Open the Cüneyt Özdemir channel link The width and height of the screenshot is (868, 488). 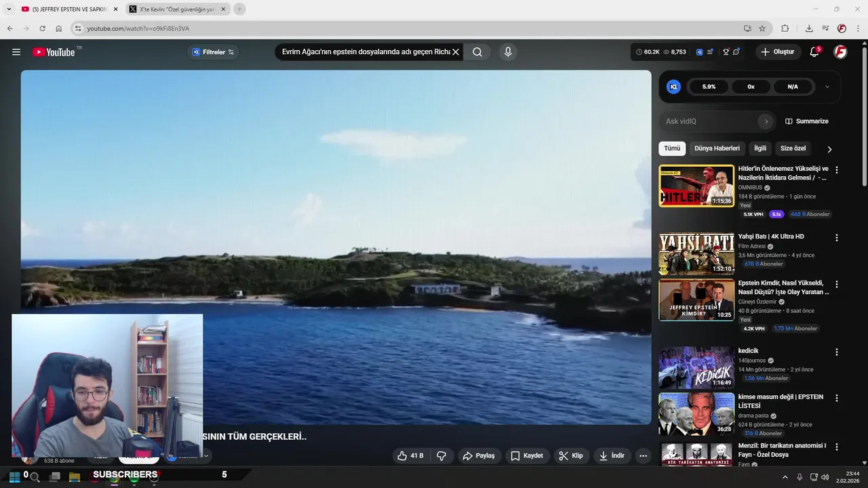(x=757, y=302)
